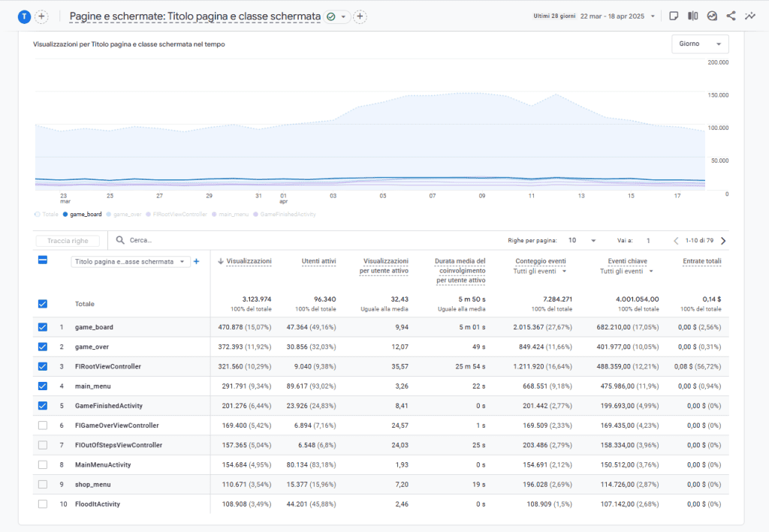
Task: Open the date range 22 mar - 18 apr 2025
Action: tap(617, 17)
